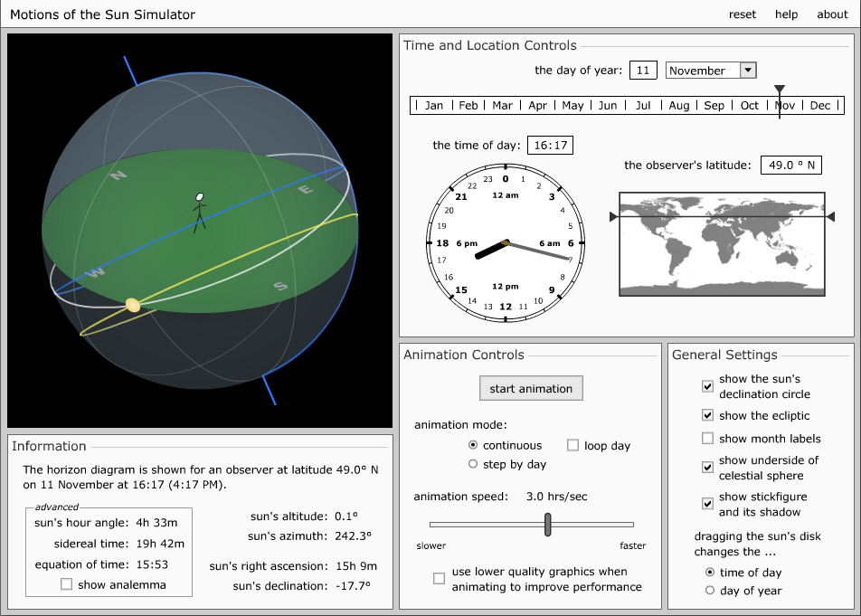This screenshot has width=861, height=616.
Task: Click Jul on the year timeline
Action: point(643,106)
